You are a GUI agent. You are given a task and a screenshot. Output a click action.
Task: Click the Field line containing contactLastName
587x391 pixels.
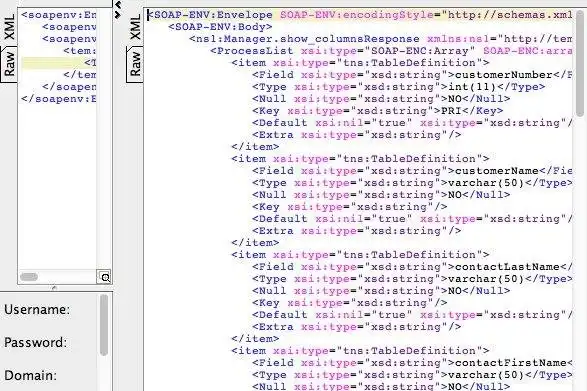tap(412, 267)
